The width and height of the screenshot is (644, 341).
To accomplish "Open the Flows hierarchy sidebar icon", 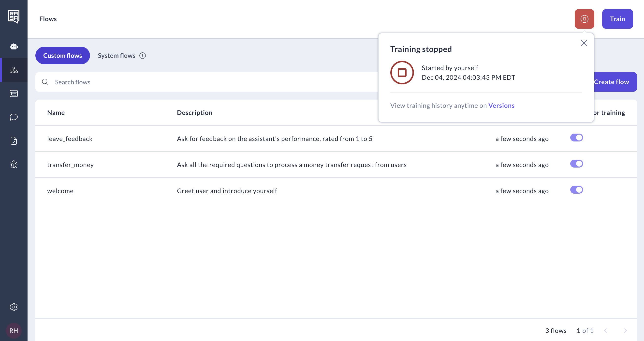I will point(14,70).
